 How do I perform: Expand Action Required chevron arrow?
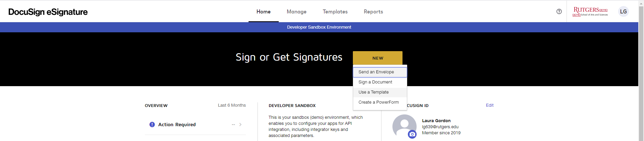[240, 125]
